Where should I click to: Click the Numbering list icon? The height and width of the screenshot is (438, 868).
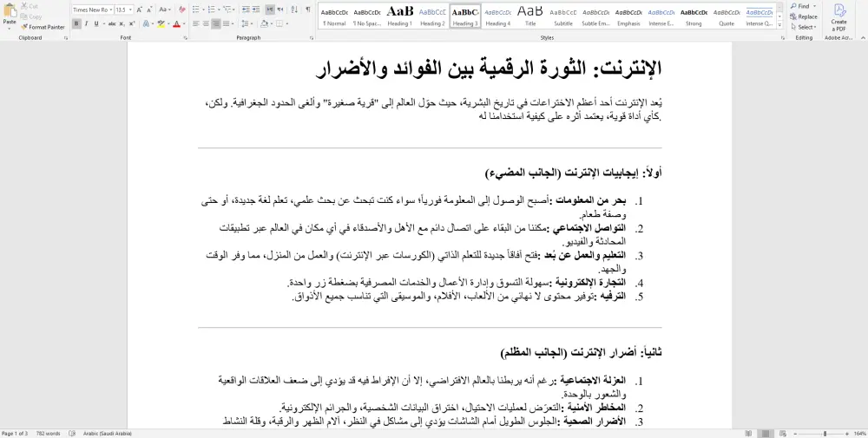[212, 10]
